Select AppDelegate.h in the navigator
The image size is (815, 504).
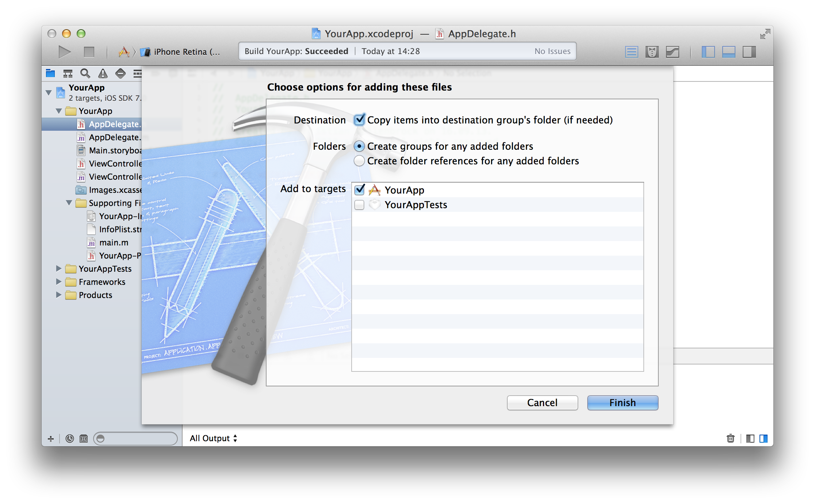point(92,124)
